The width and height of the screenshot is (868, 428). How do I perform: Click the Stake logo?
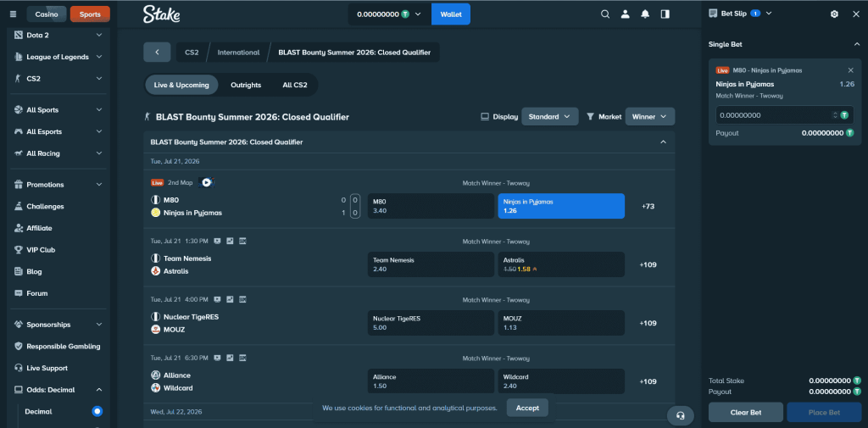pos(161,14)
